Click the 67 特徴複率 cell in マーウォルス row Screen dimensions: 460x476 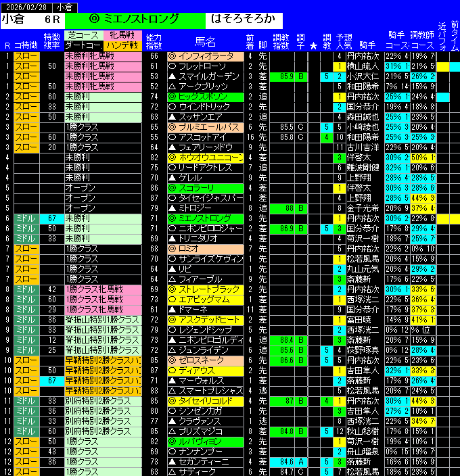tap(52, 381)
